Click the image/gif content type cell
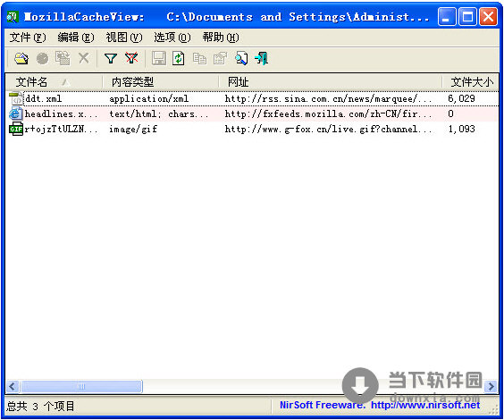The image size is (504, 420). point(133,130)
